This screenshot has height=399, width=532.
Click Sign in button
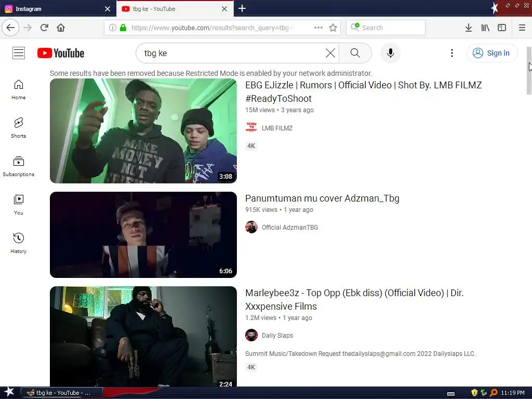pos(492,53)
